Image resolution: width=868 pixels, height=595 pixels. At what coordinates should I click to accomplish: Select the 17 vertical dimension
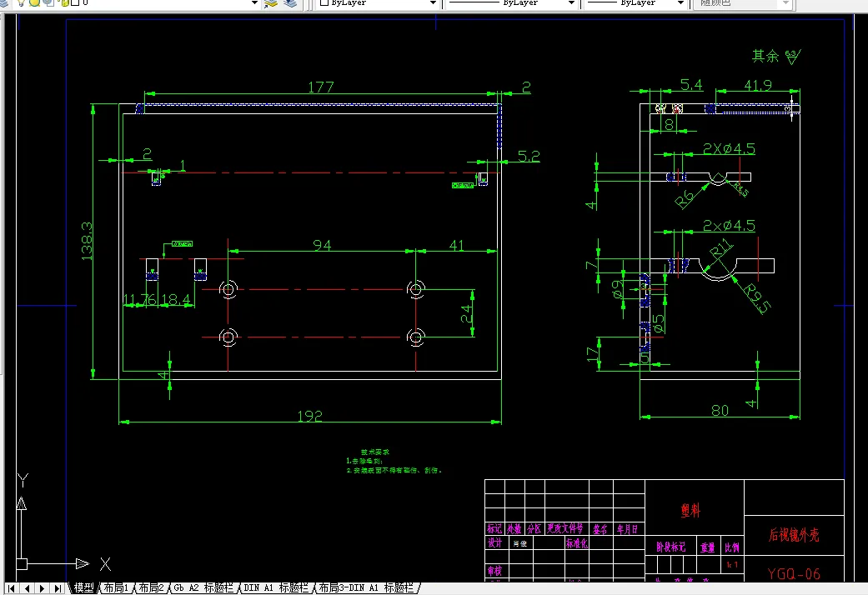[x=593, y=354]
